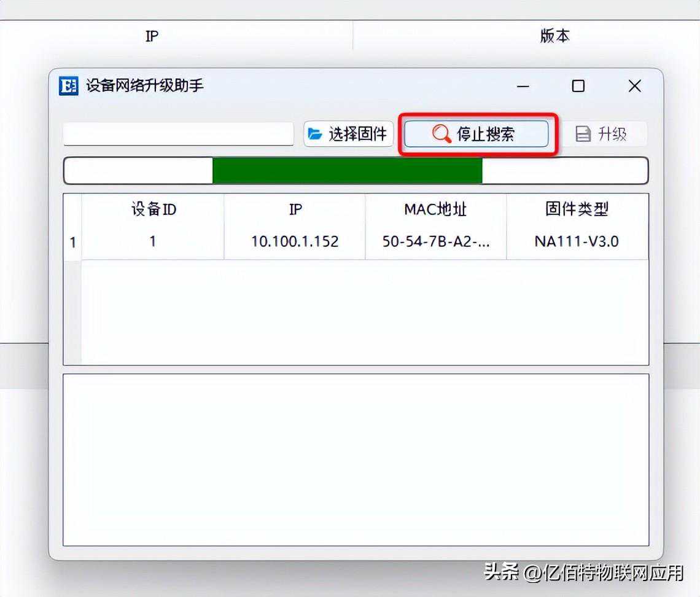
Task: Click the 设备ID column header
Action: (x=153, y=209)
